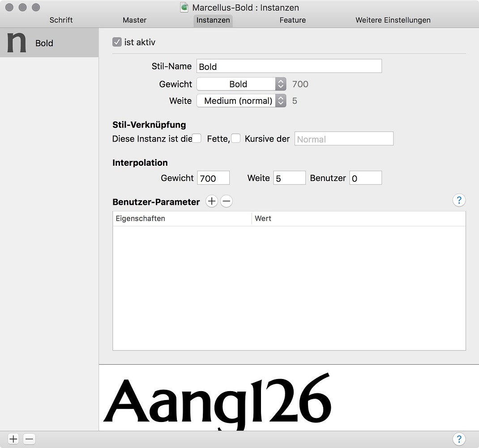The image size is (479, 448).
Task: Click the Interpolation Gewicht field 700
Action: point(213,178)
